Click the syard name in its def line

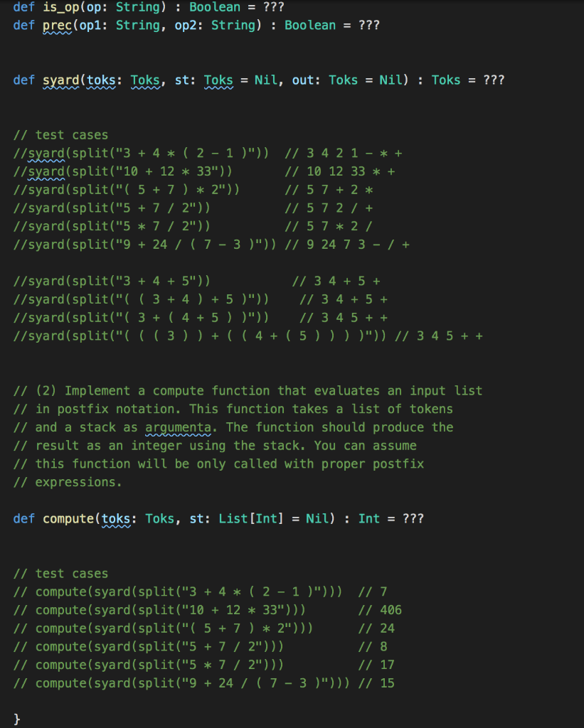[61, 80]
